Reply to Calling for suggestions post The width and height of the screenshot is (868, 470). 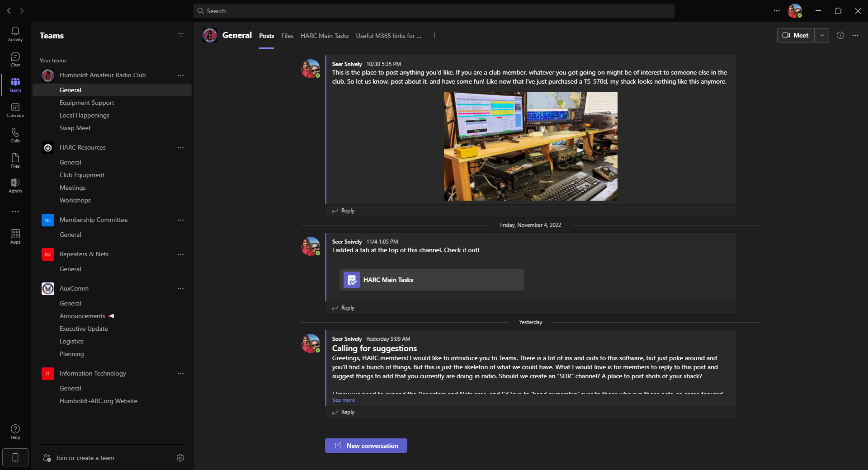tap(343, 412)
